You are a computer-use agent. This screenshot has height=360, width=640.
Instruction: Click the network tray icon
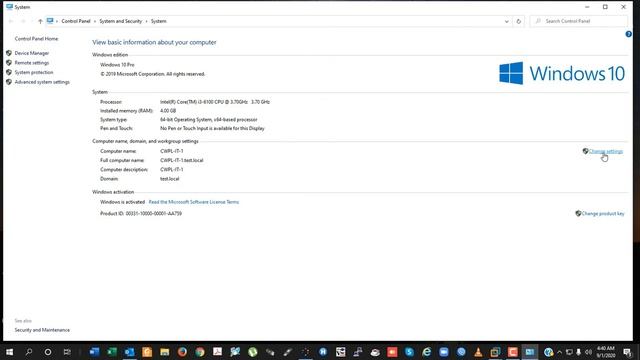point(569,352)
